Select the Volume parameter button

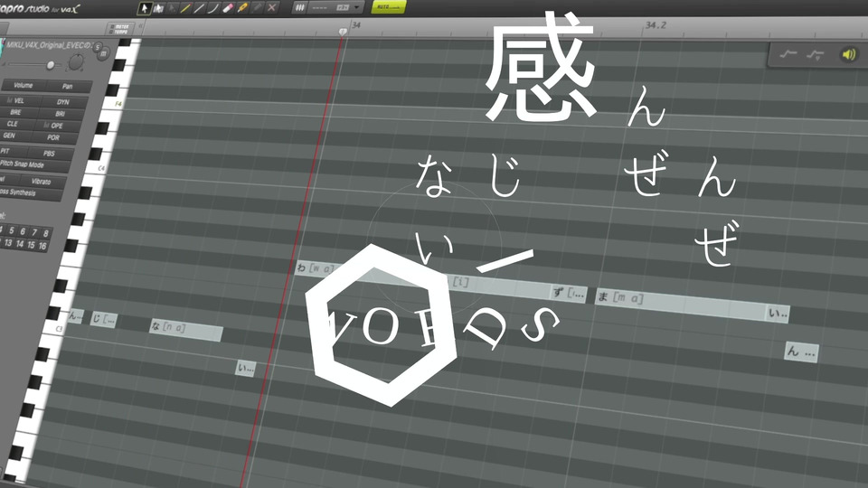(24, 85)
